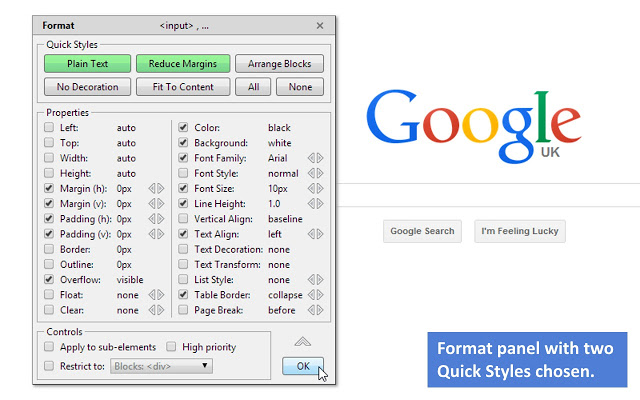Screen dimensions: 640x400
Task: Click the 'black' Color value
Action: 279,128
